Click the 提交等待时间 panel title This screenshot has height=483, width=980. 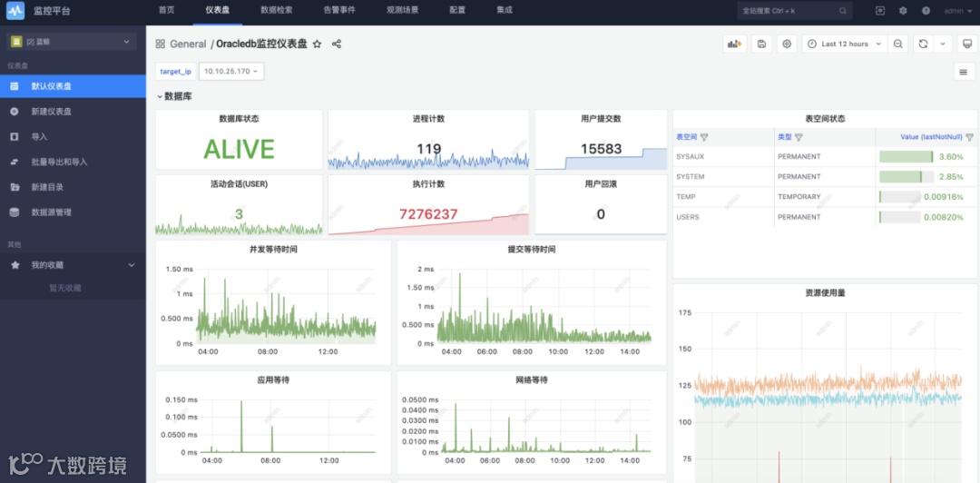[532, 249]
